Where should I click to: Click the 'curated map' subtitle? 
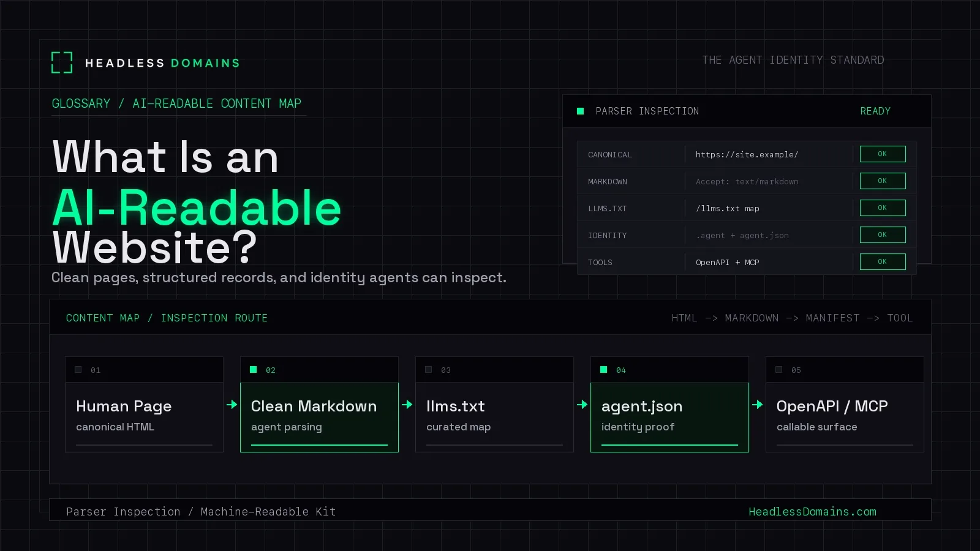point(459,427)
